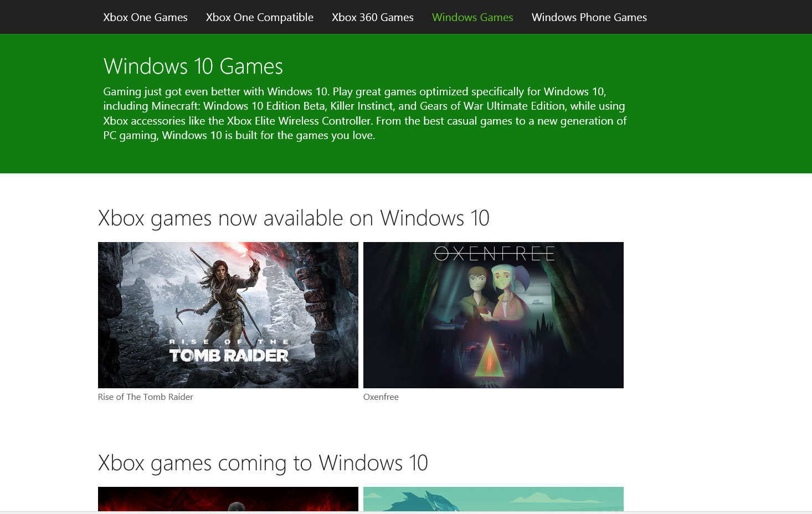Click the 'Gaming just got even better' description paragraph
The image size is (812, 514).
pos(365,114)
